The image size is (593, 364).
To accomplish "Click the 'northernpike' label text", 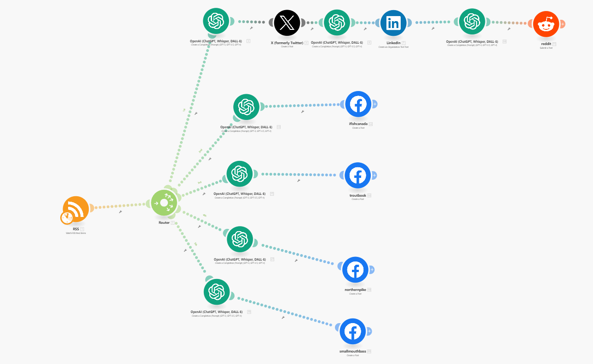I will tap(355, 290).
